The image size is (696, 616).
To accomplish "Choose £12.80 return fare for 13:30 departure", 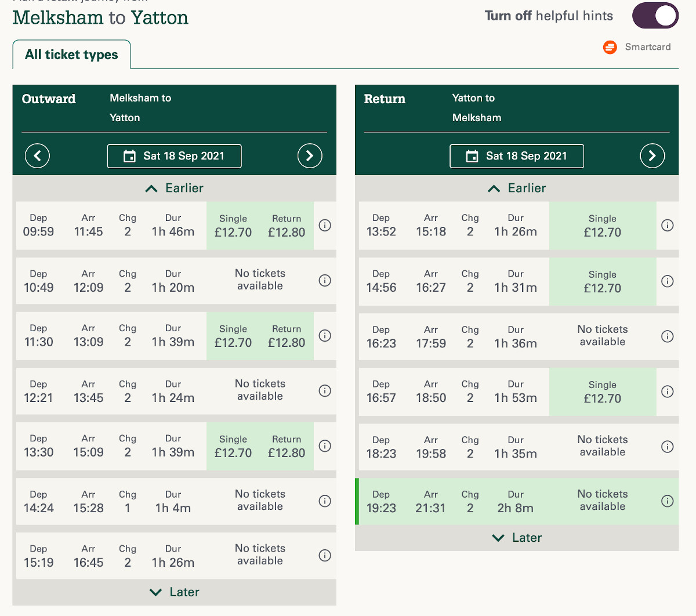I will 287,447.
